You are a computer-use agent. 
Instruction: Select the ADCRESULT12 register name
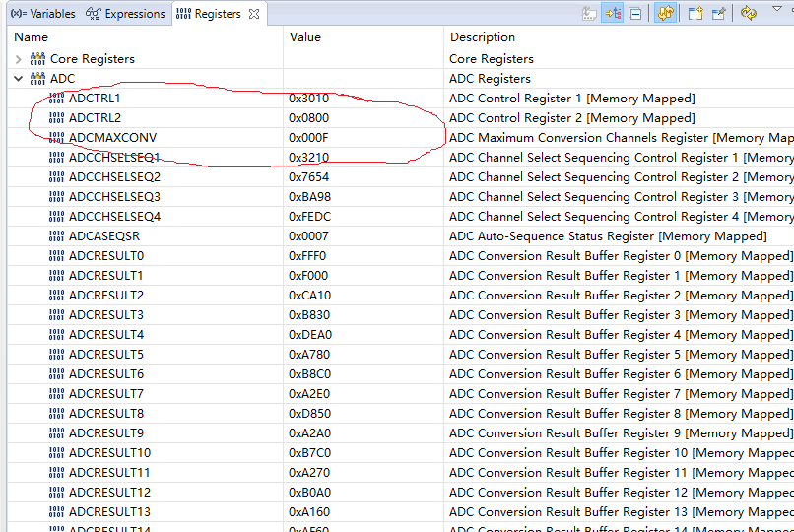pos(110,493)
